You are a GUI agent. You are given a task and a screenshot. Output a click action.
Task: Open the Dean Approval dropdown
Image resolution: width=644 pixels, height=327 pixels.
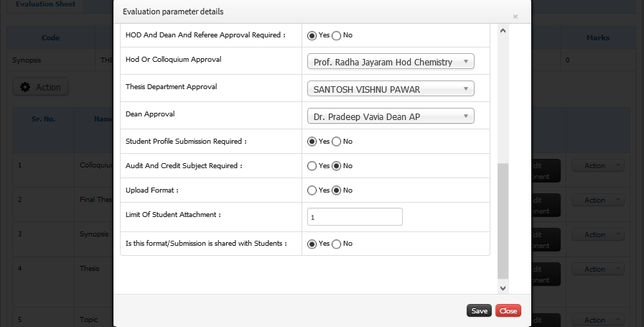(x=391, y=116)
